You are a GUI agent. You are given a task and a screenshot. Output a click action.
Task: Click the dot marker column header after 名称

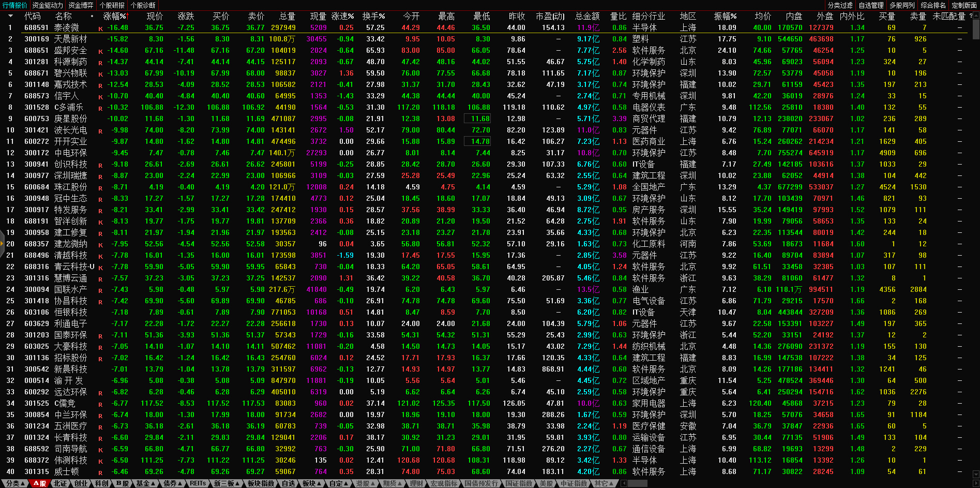tap(92, 16)
